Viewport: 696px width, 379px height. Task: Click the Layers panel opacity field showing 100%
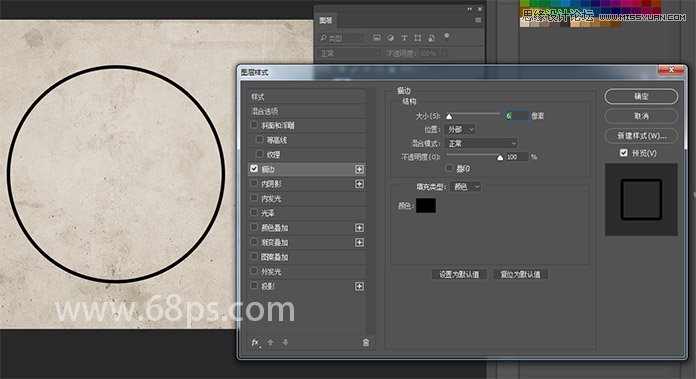coord(428,53)
